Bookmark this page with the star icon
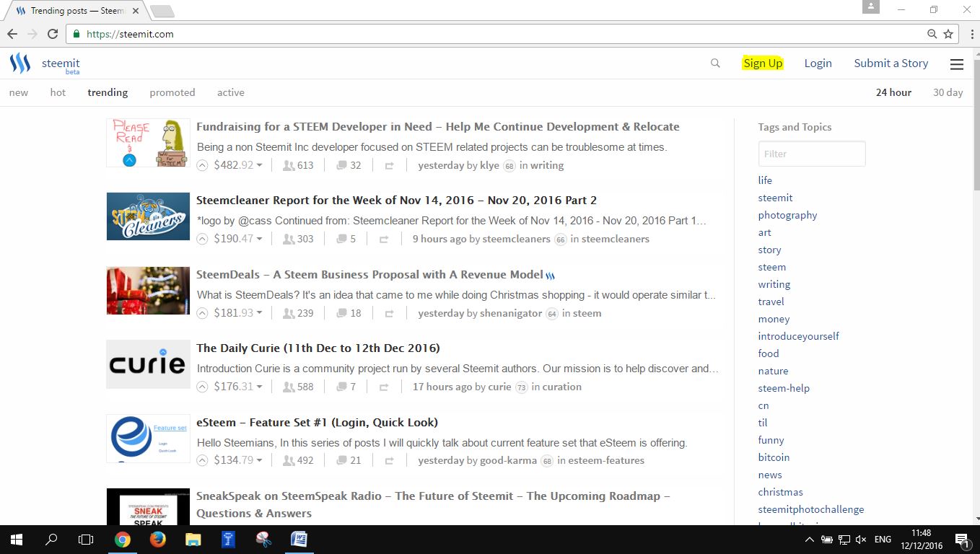980x554 pixels. point(948,34)
